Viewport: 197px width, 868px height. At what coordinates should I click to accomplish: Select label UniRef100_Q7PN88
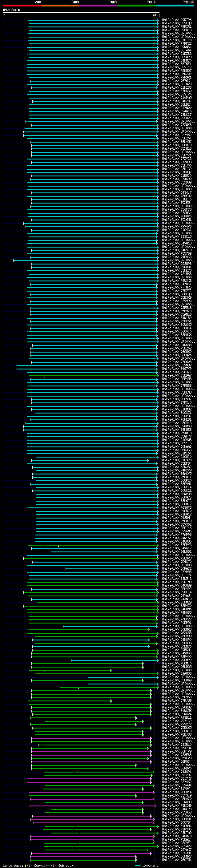(x=177, y=386)
